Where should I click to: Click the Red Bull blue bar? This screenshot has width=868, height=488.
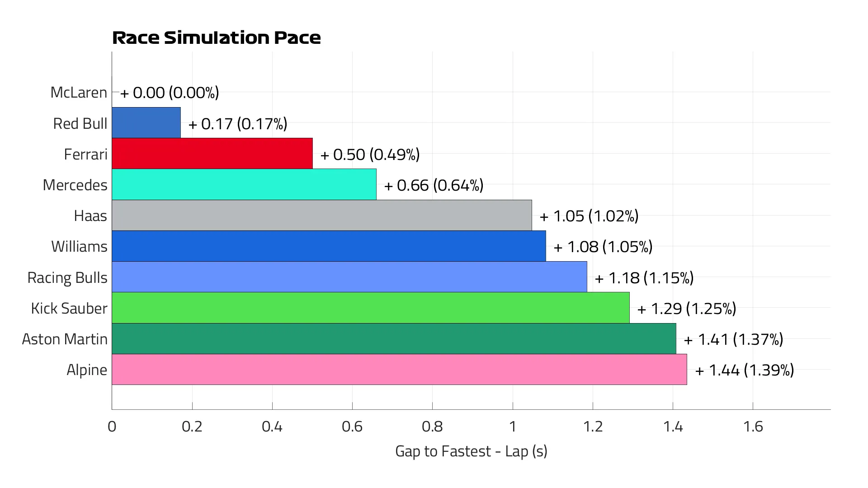coord(146,123)
